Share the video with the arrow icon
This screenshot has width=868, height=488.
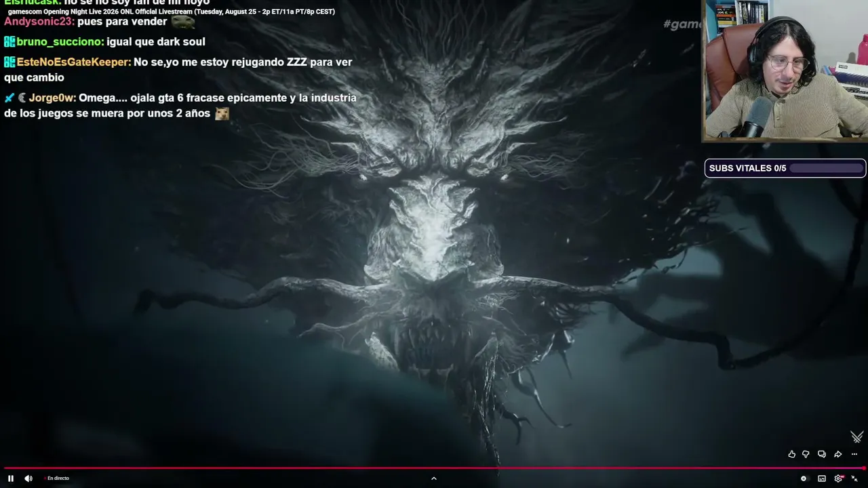click(x=838, y=454)
